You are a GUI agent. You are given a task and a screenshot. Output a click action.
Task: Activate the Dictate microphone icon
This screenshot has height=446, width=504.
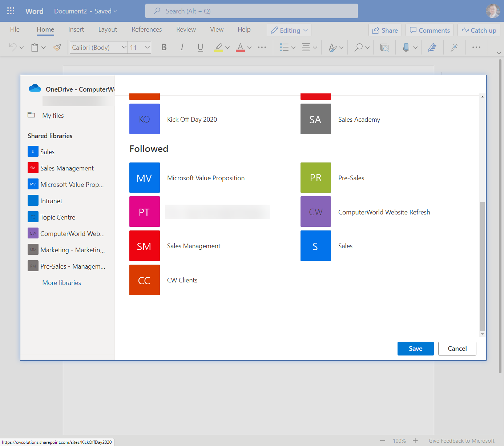[x=407, y=47]
